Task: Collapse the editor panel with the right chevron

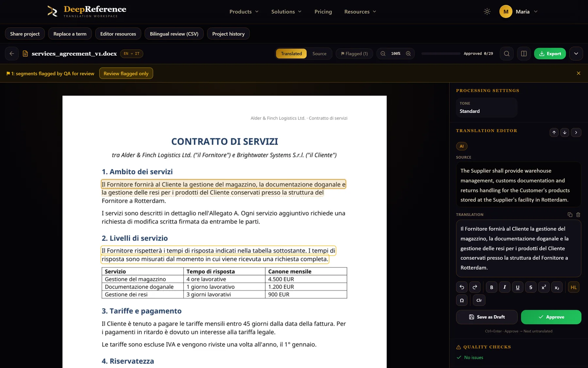Action: pos(576,132)
